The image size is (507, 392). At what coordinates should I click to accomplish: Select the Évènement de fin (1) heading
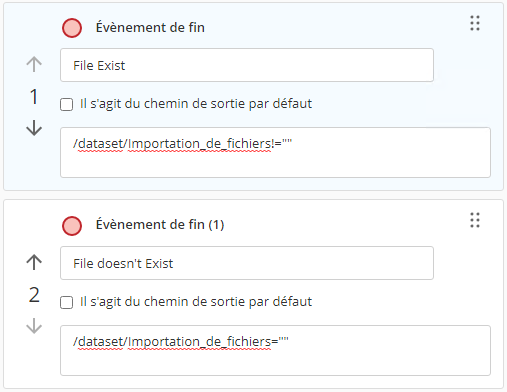[x=160, y=224]
